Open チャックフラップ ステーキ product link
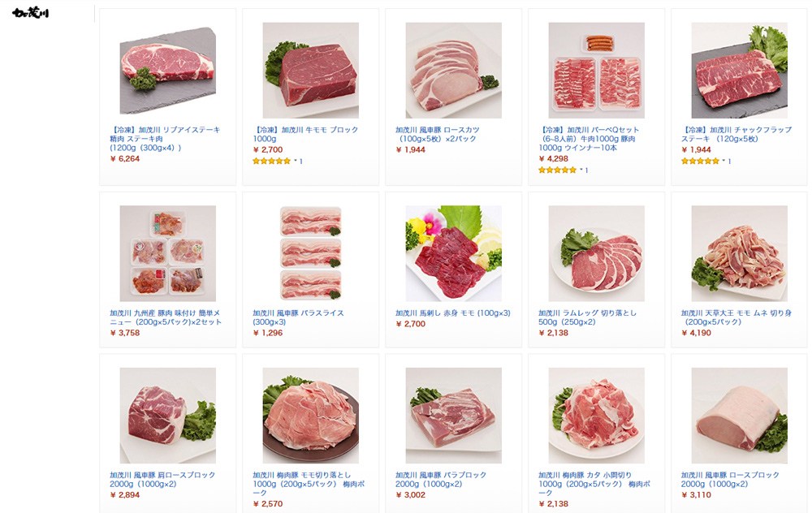The width and height of the screenshot is (812, 513). [736, 134]
